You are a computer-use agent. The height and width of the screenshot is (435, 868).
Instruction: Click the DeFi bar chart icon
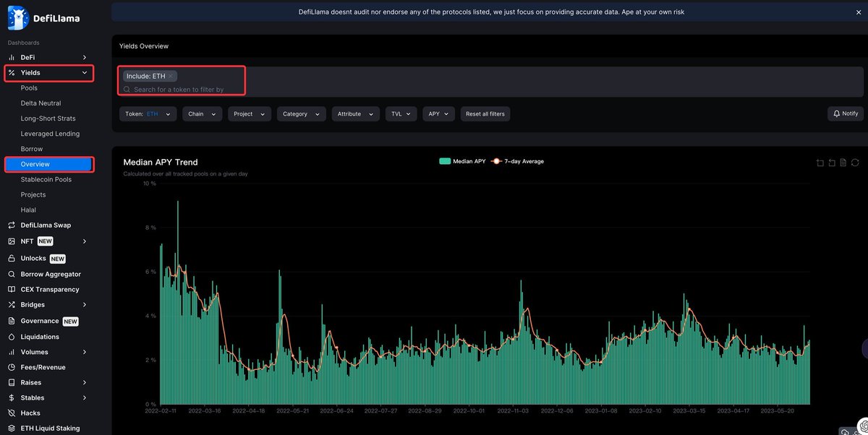12,57
